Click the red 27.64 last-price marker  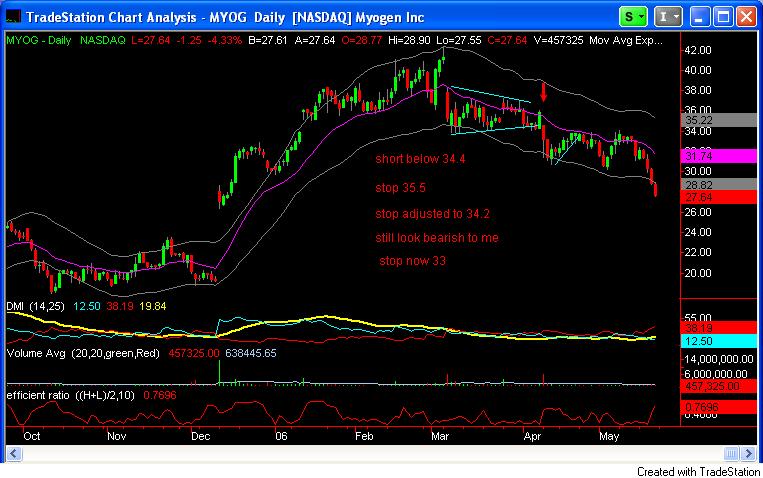click(718, 197)
